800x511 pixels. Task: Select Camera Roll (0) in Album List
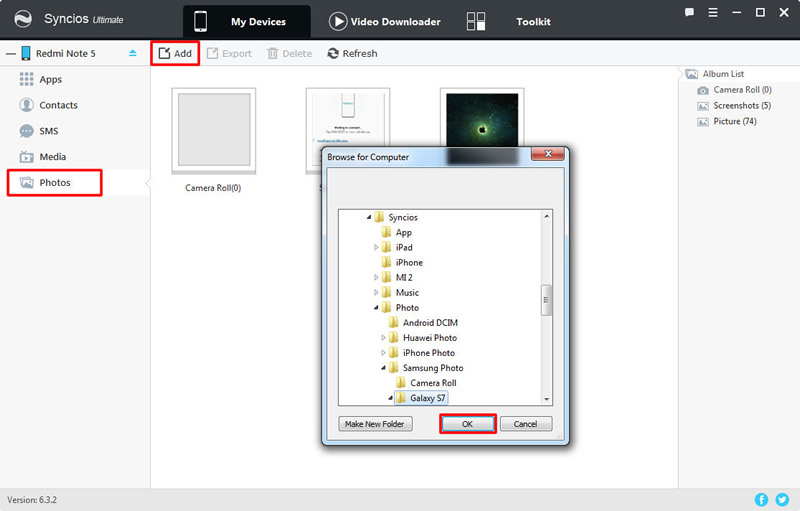click(x=735, y=90)
